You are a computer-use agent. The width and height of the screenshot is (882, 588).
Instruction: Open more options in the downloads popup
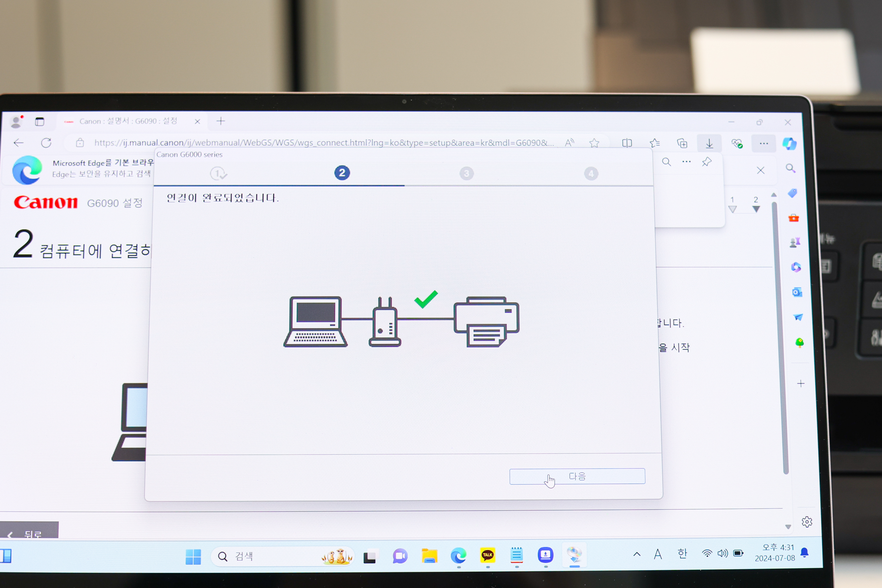tap(686, 162)
